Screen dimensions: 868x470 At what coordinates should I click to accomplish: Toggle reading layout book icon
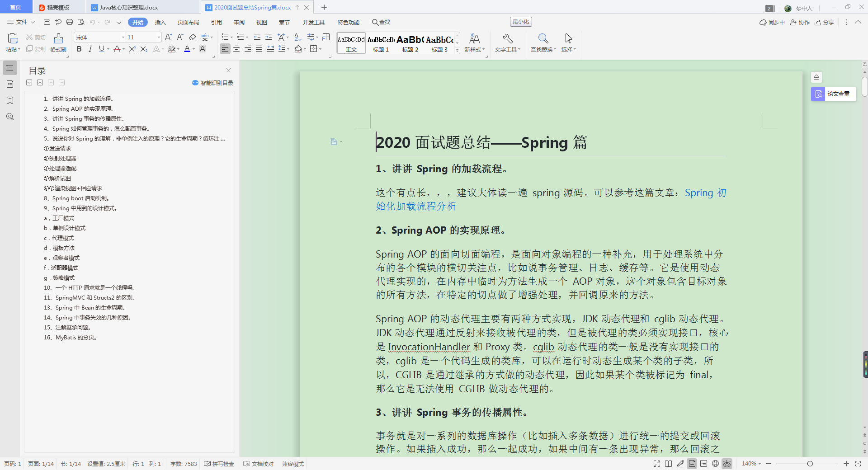pos(669,464)
